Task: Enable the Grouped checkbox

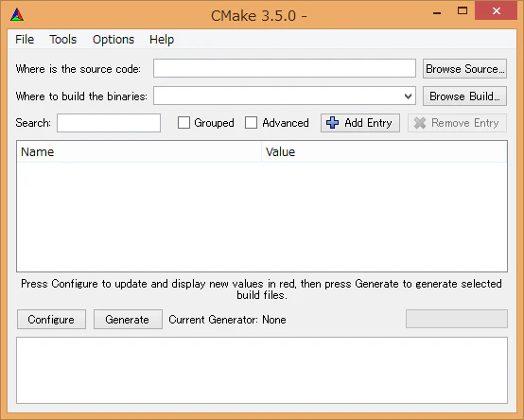Action: pos(183,123)
